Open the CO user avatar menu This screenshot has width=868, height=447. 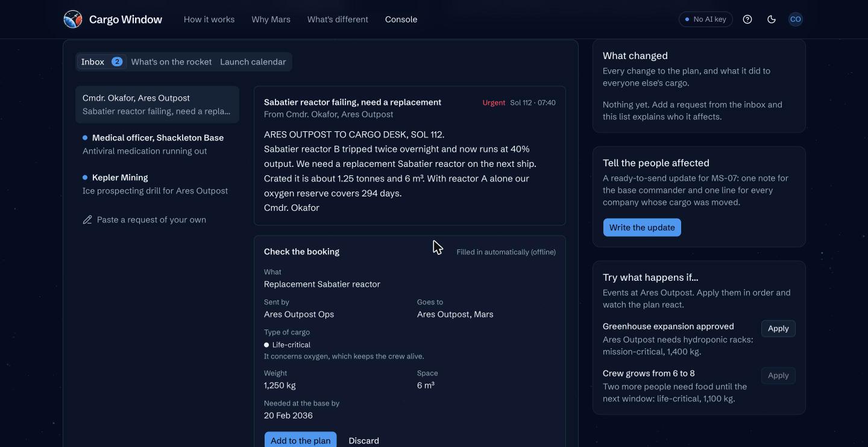point(796,19)
